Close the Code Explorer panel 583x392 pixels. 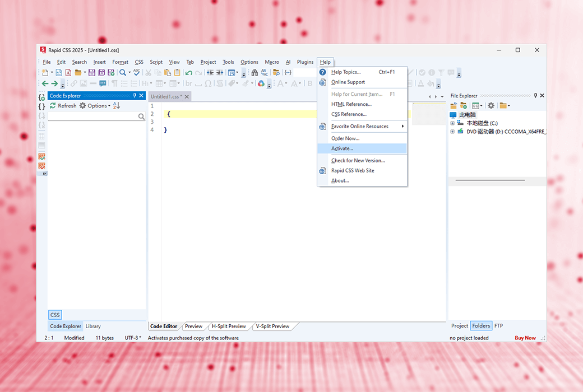click(141, 96)
